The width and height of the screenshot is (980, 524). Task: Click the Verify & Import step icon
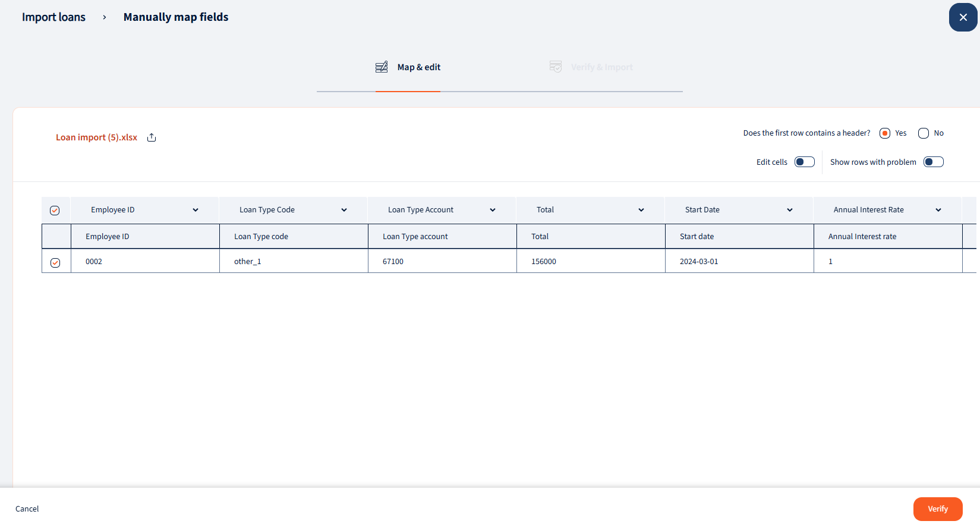tap(556, 67)
